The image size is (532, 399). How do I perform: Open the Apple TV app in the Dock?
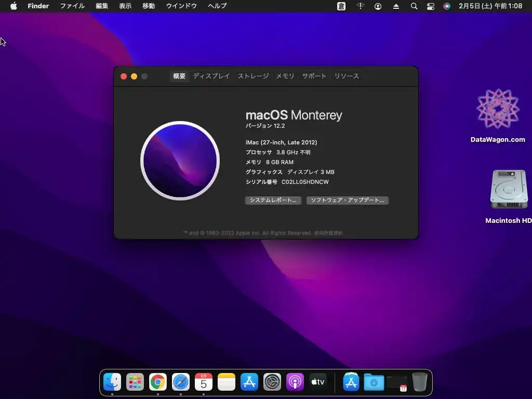coord(318,382)
